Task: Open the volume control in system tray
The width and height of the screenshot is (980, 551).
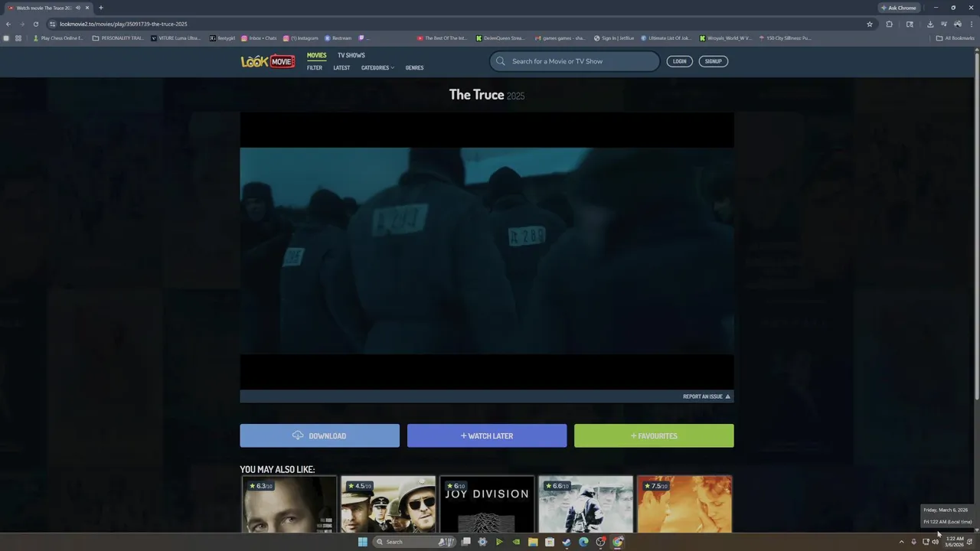Action: pos(936,542)
